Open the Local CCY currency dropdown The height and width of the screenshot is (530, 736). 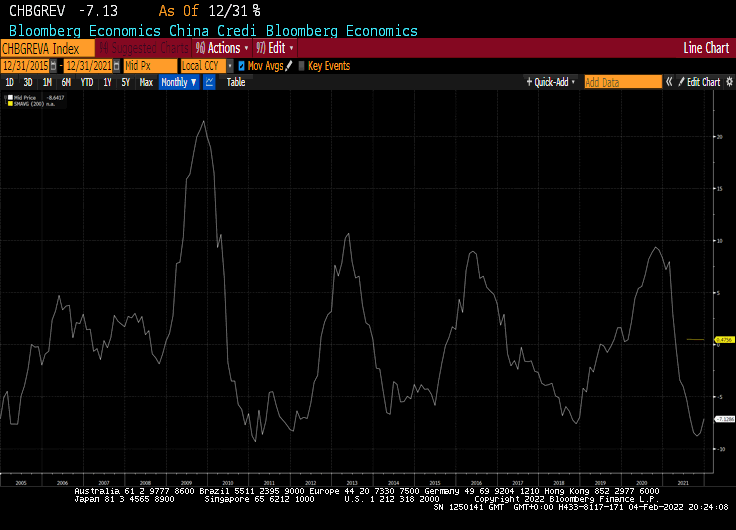[x=229, y=66]
